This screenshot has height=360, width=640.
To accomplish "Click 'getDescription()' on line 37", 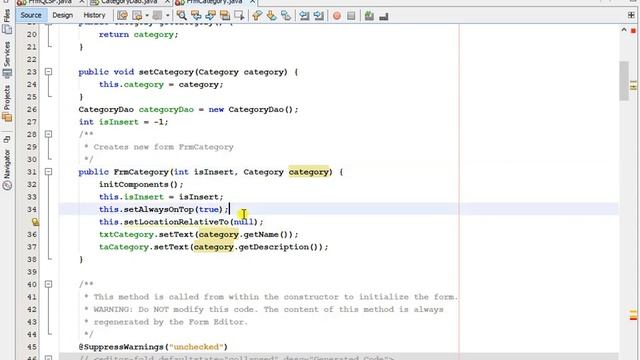I will [x=278, y=247].
